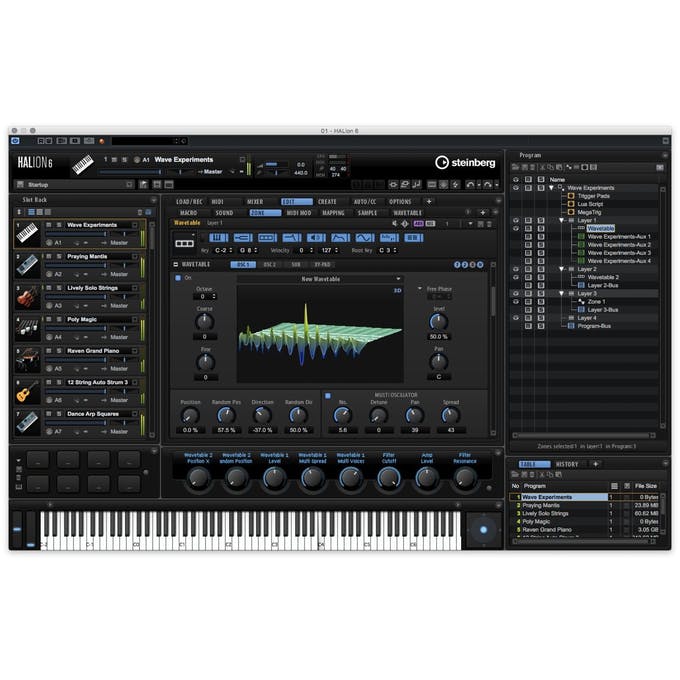The height and width of the screenshot is (680, 680).
Task: Click the Praying Mantis synth thumbnail
Action: pos(28,265)
